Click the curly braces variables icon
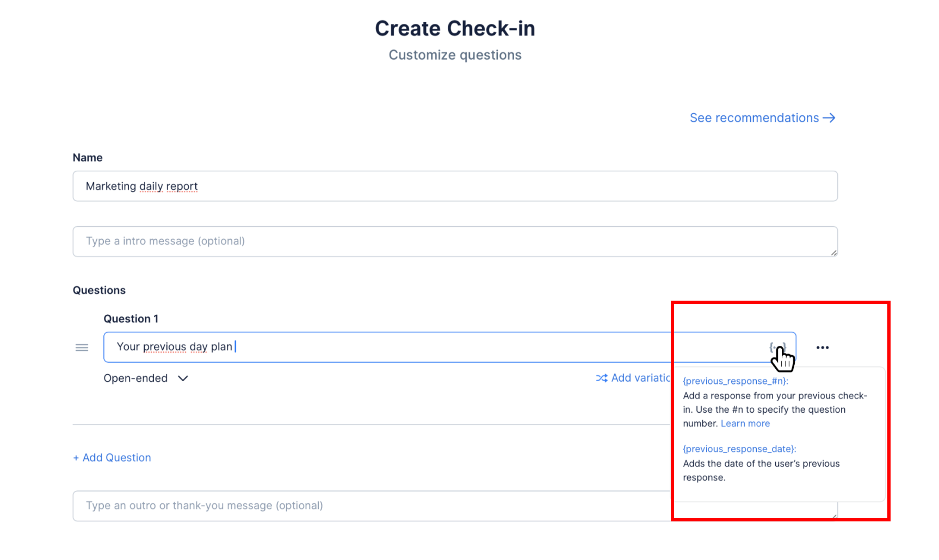939x560 pixels. coord(777,347)
